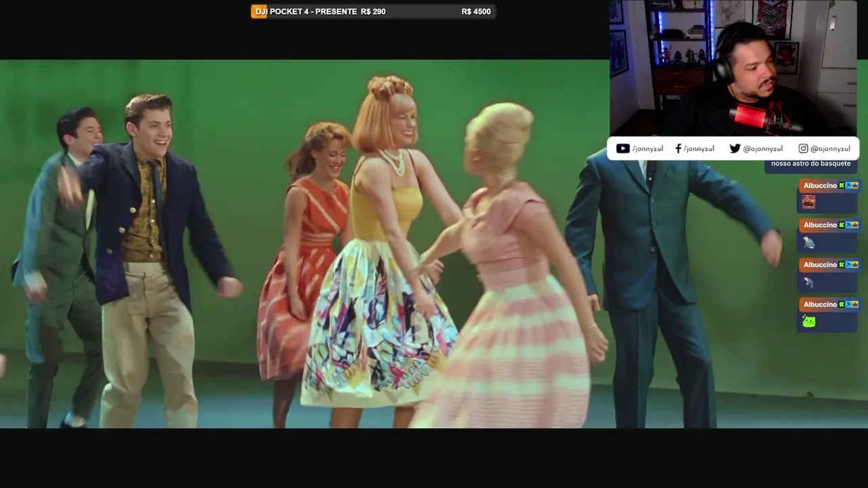This screenshot has width=868, height=488.
Task: Open the /jonnyzul Facebook handle
Action: (x=698, y=148)
